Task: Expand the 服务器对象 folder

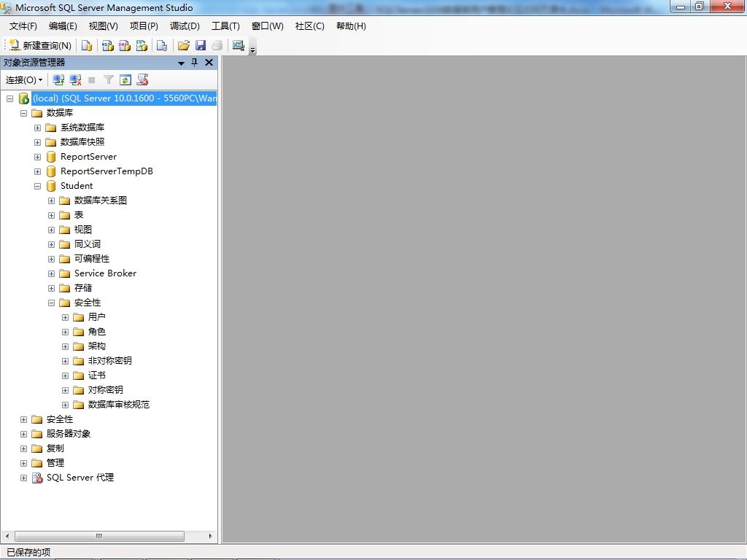Action: tap(24, 435)
